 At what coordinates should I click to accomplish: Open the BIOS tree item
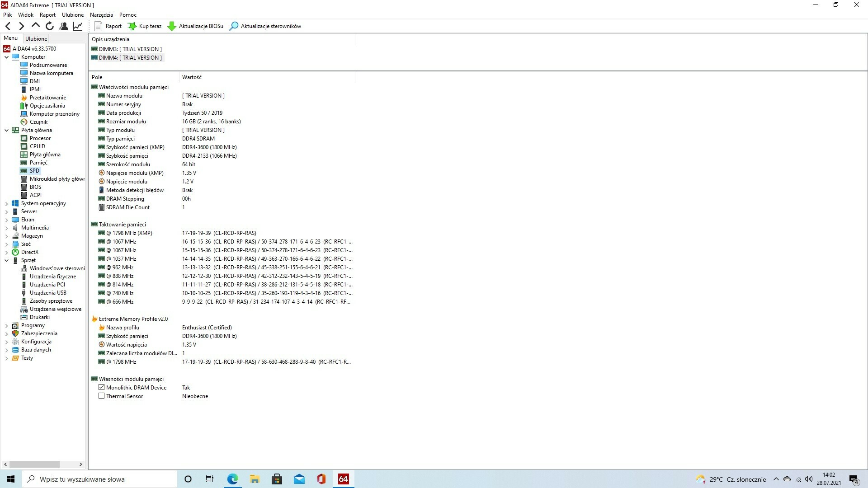[35, 187]
